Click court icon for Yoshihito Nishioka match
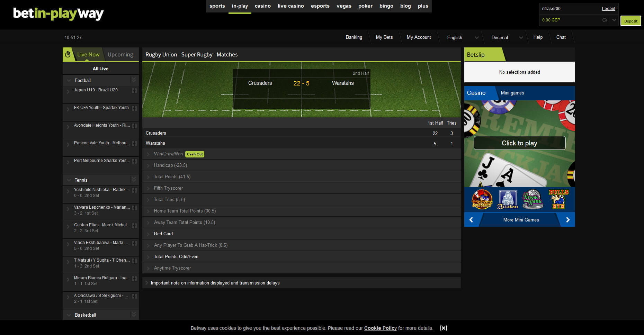 point(134,190)
